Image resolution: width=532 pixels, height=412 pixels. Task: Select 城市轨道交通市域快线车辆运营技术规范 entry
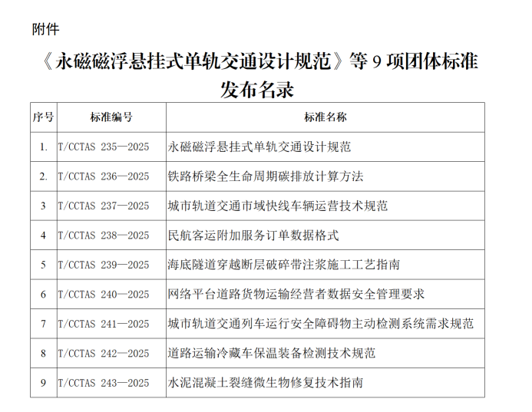[x=277, y=206]
